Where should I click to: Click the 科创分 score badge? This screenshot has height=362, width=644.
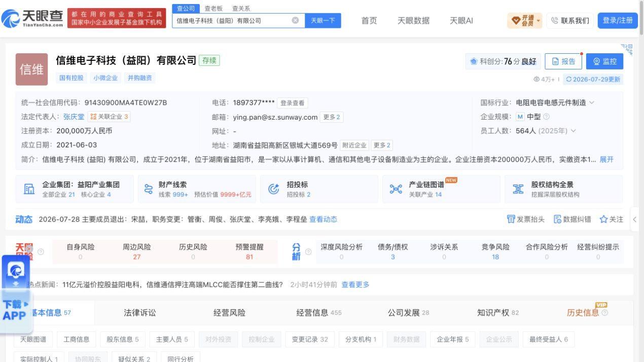click(503, 61)
